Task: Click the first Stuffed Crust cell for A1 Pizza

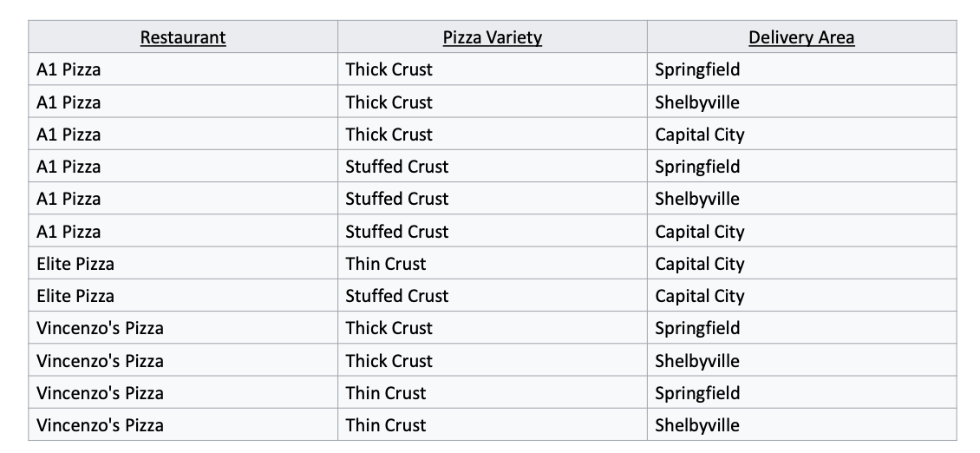Action: point(493,167)
